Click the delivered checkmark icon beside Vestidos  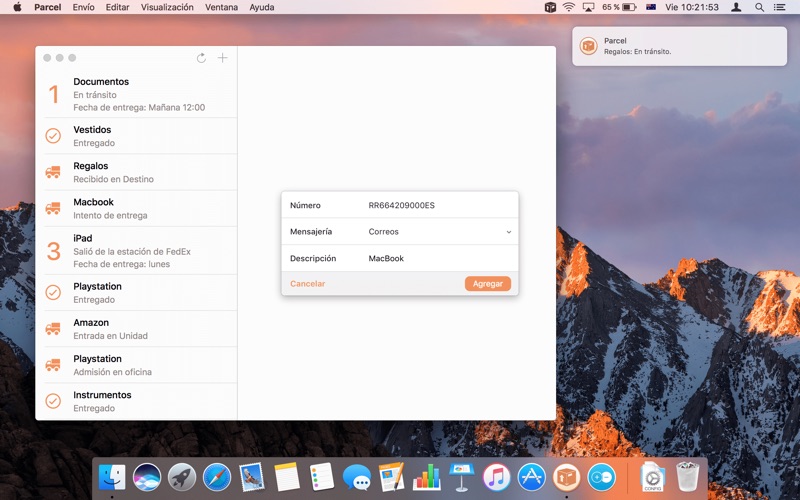point(53,136)
